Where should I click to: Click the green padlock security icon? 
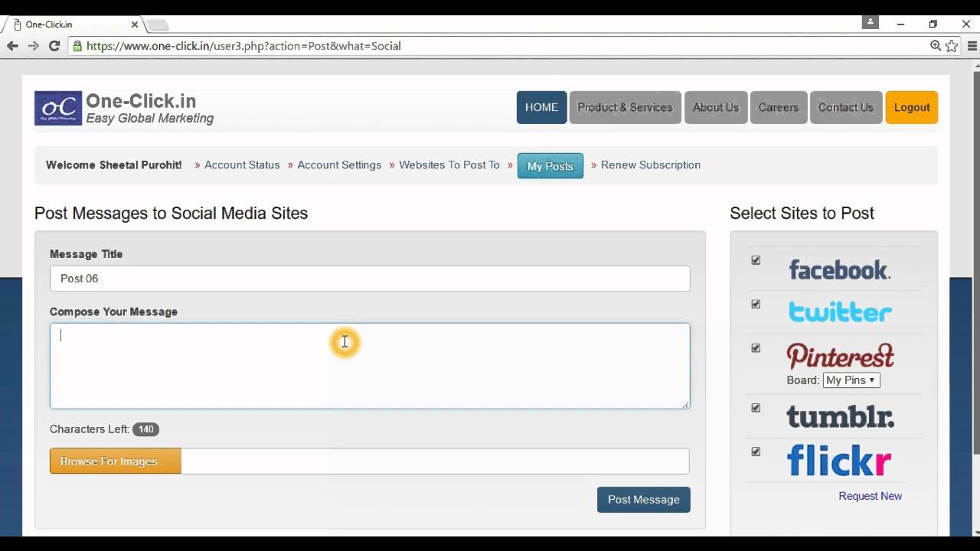pyautogui.click(x=77, y=46)
